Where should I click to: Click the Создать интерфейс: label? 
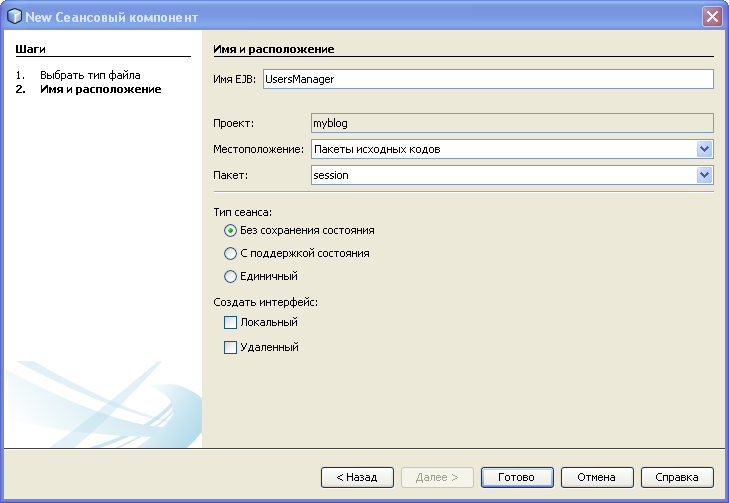point(265,302)
